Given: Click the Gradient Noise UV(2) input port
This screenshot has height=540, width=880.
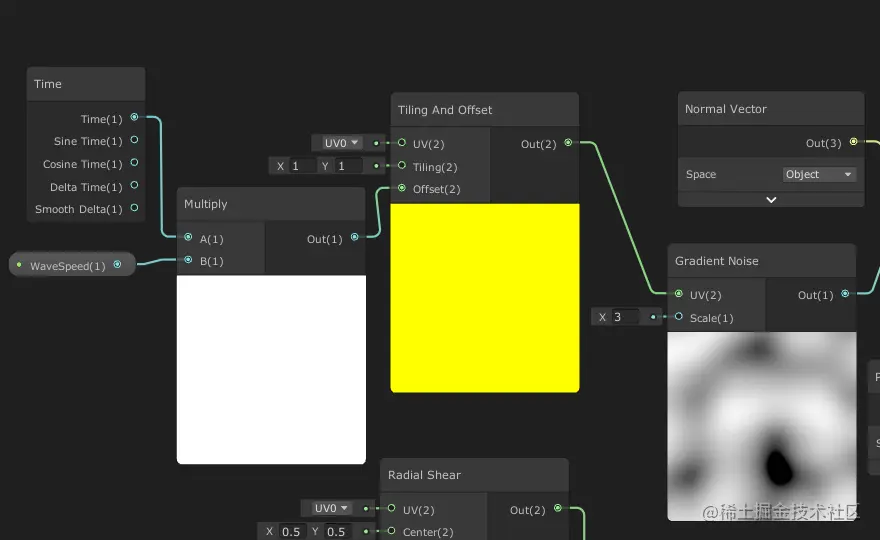Looking at the screenshot, I should pyautogui.click(x=679, y=294).
